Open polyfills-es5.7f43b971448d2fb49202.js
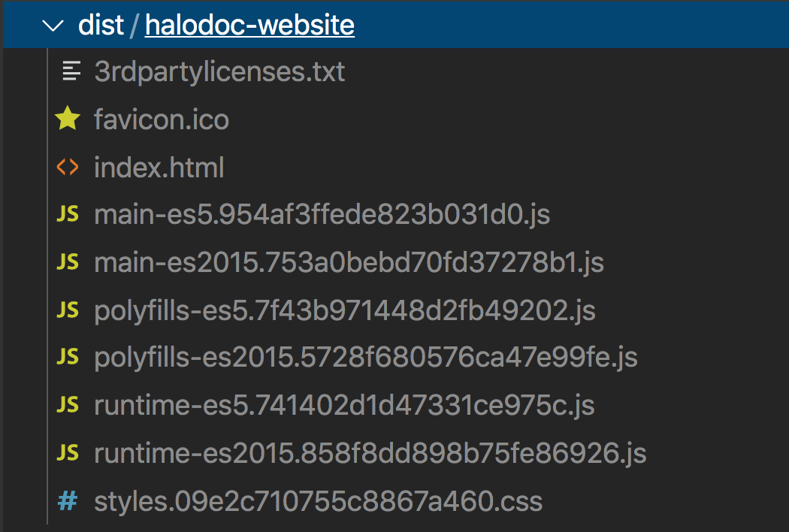 (345, 310)
